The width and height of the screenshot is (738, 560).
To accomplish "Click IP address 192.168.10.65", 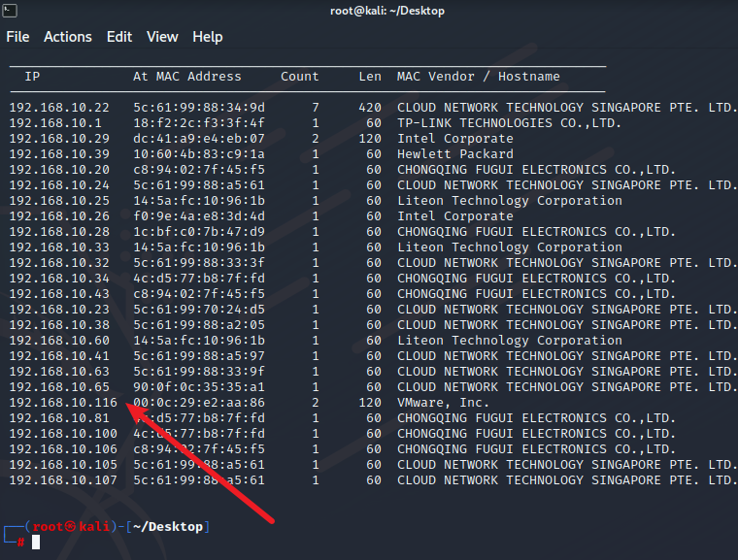I will click(x=59, y=387).
